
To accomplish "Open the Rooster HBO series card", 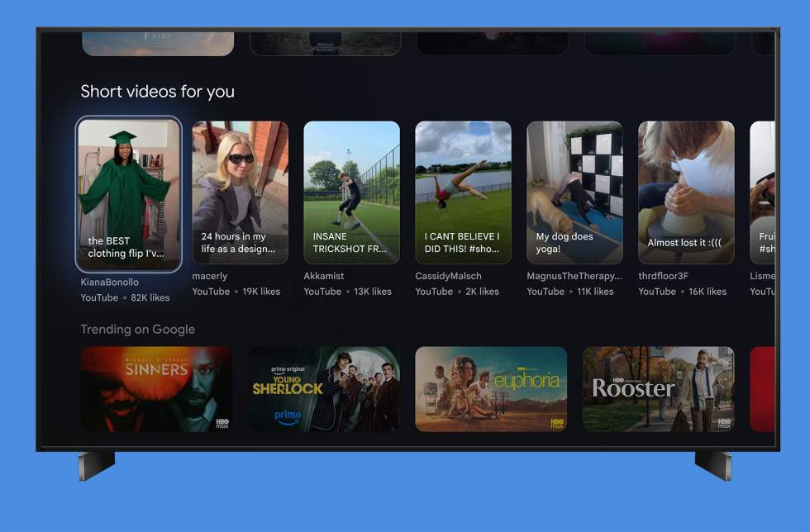I will [659, 389].
